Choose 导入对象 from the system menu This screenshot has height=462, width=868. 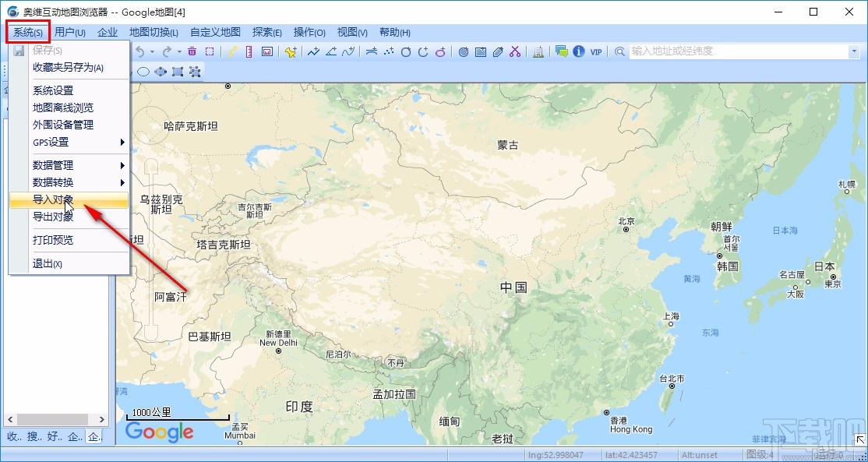click(69, 200)
